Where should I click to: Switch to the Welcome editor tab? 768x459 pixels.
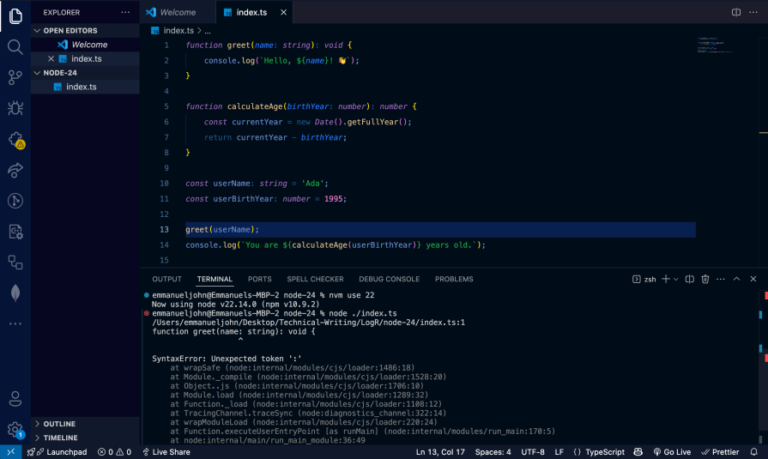[x=177, y=12]
